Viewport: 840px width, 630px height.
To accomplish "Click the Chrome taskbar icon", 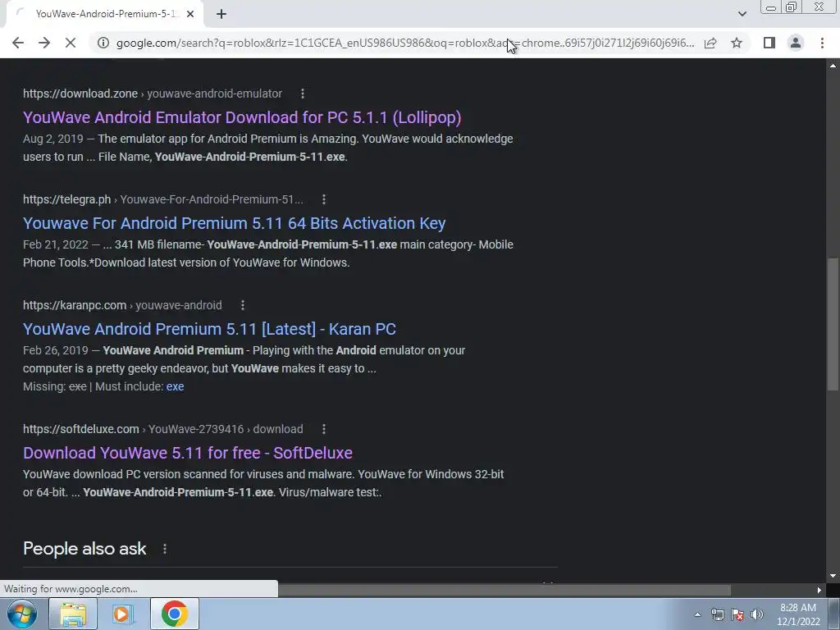I will tap(174, 614).
